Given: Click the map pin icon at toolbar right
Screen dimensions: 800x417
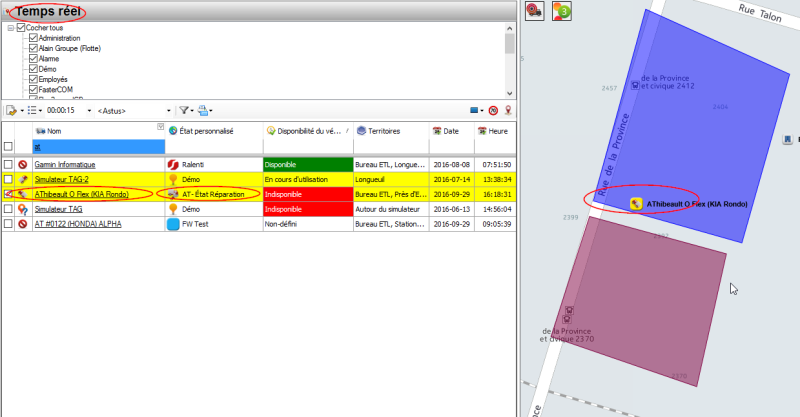Looking at the screenshot, I should coord(508,110).
